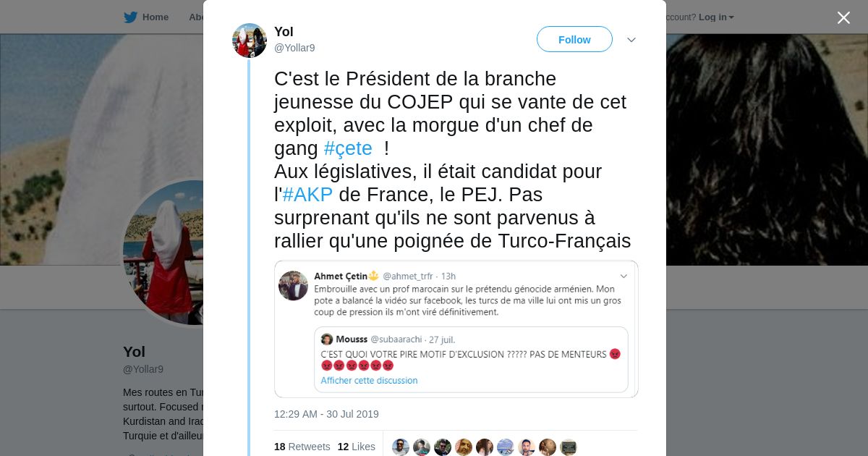Open the #çete hashtag link
The image size is (868, 456).
pyautogui.click(x=348, y=148)
